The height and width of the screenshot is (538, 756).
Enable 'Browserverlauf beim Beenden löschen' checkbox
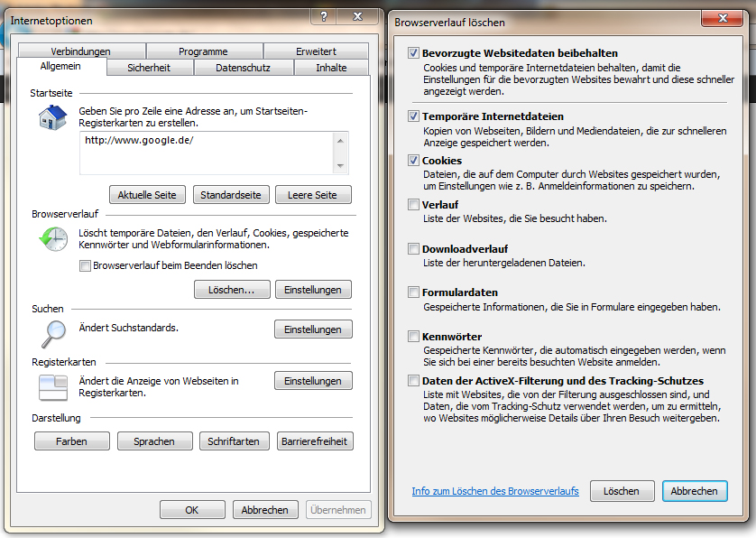tap(86, 265)
